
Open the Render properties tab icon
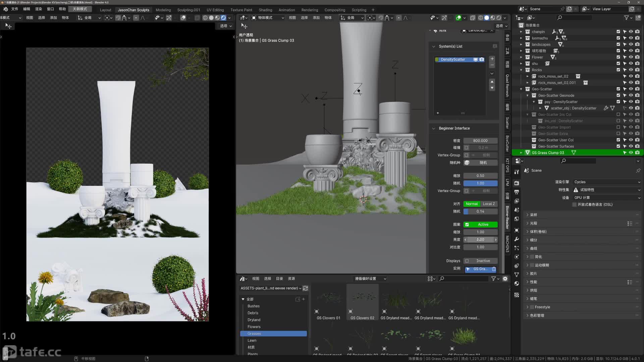(x=517, y=183)
